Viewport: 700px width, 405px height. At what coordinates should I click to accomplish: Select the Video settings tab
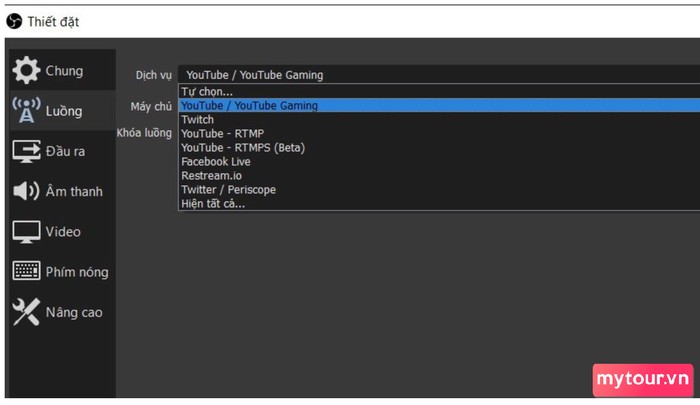pyautogui.click(x=62, y=232)
